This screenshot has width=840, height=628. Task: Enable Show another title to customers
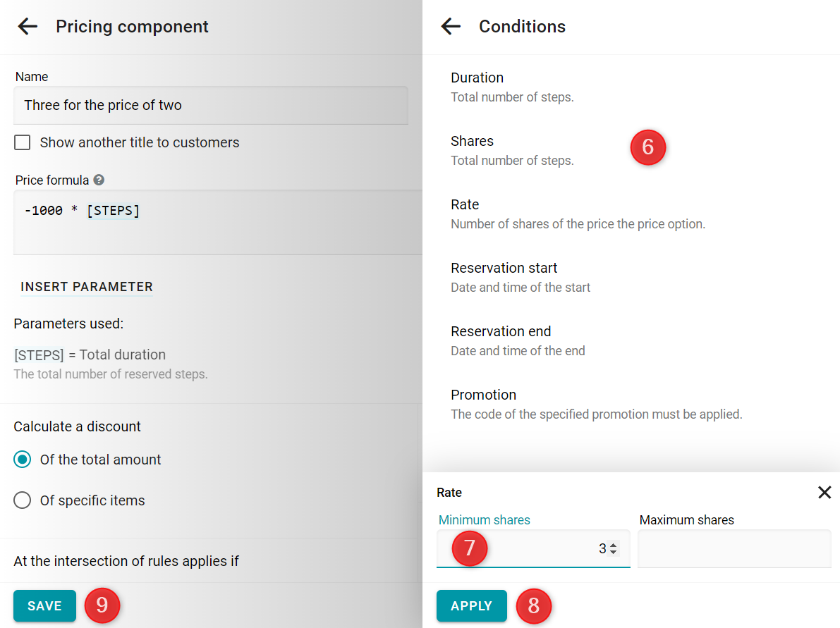coord(22,142)
